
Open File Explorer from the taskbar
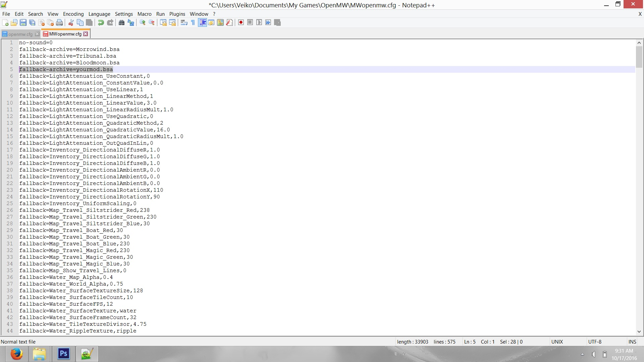[40, 354]
